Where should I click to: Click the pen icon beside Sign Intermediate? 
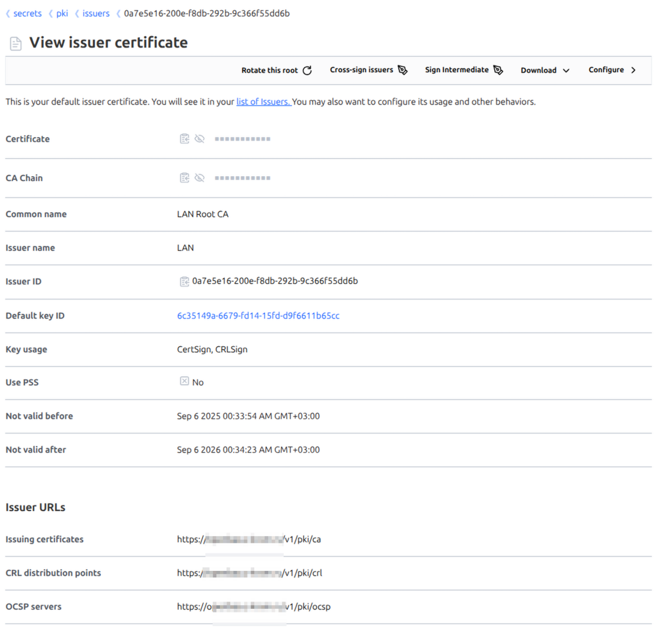[x=498, y=70]
